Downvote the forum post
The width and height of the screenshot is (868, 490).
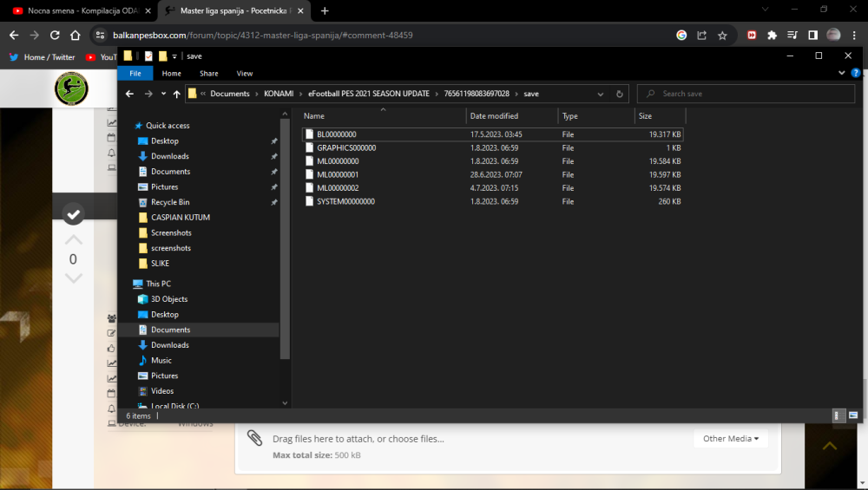tap(74, 278)
